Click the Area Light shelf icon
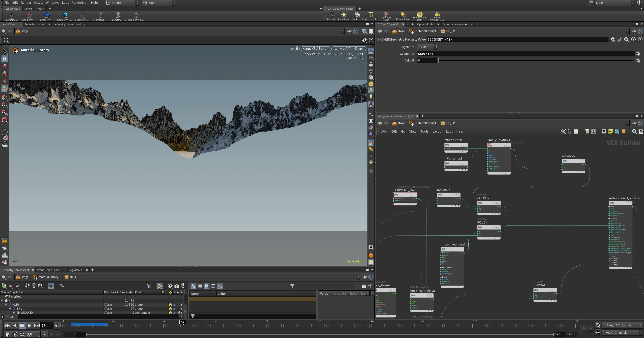Screen dimensions: 644x338 click(370, 16)
